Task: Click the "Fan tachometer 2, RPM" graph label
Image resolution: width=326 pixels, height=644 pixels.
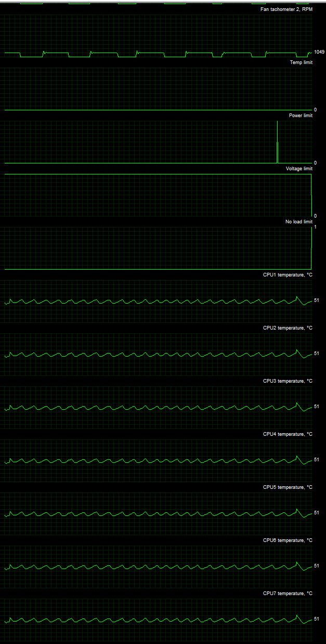Action: (x=286, y=9)
